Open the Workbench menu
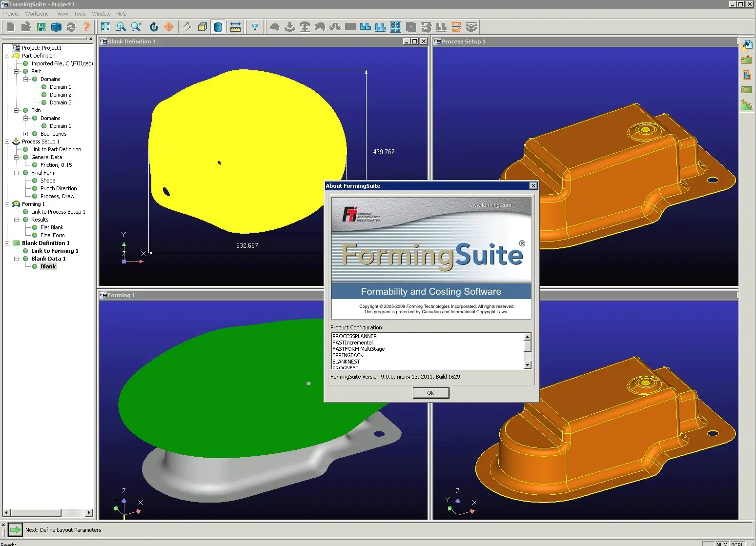Image resolution: width=756 pixels, height=546 pixels. [x=38, y=14]
